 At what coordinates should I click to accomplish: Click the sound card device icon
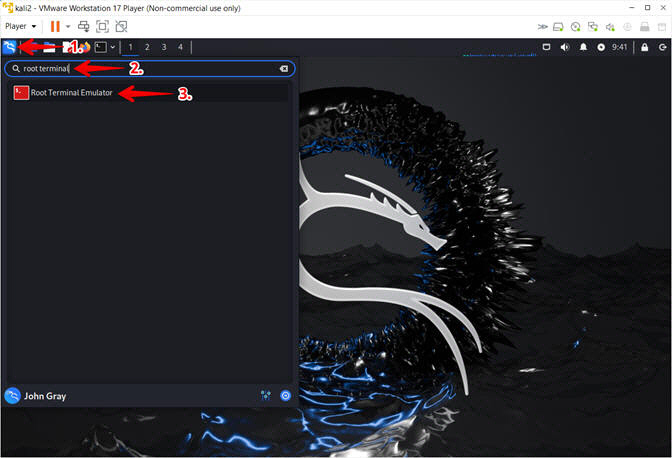[x=610, y=27]
